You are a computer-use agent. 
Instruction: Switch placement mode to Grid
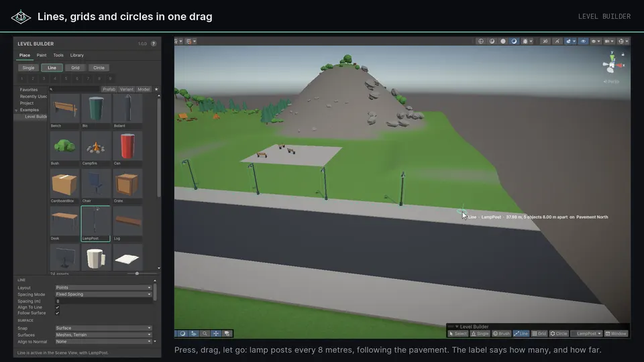coord(75,68)
